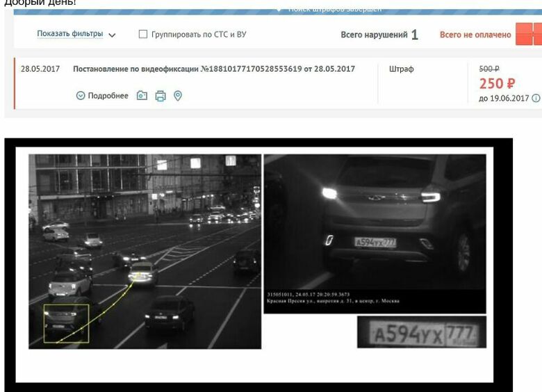
Task: Click the info icon next to 19.06.2017
Action: (536, 98)
